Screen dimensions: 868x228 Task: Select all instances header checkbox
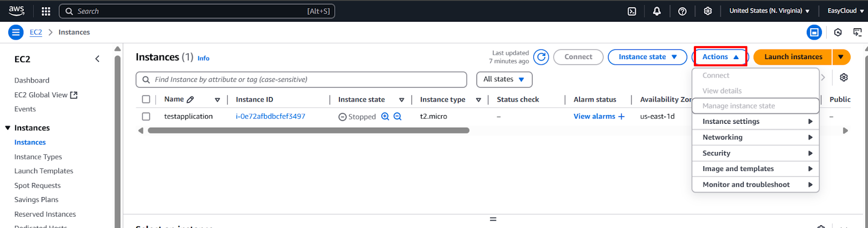146,99
